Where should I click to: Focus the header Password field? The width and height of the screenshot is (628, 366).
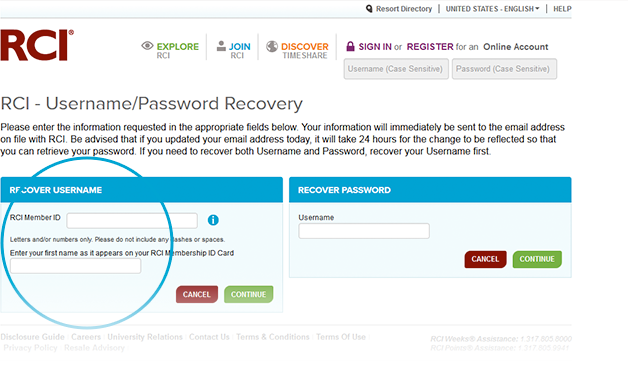tap(504, 69)
